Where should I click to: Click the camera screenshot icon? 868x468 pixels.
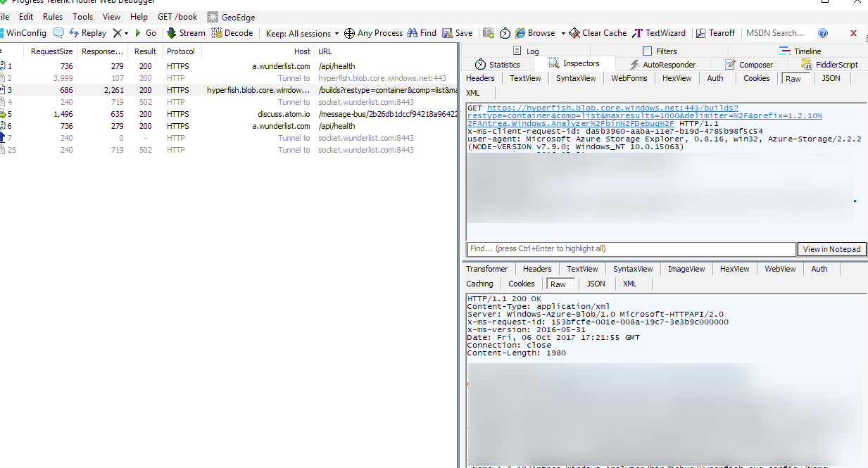pos(489,33)
